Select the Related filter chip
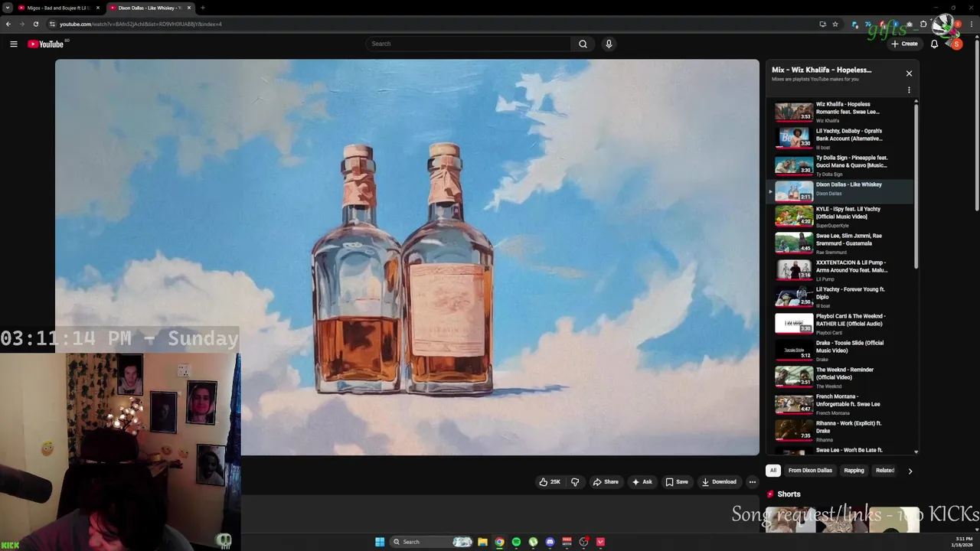Viewport: 980px width, 551px height. tap(885, 471)
